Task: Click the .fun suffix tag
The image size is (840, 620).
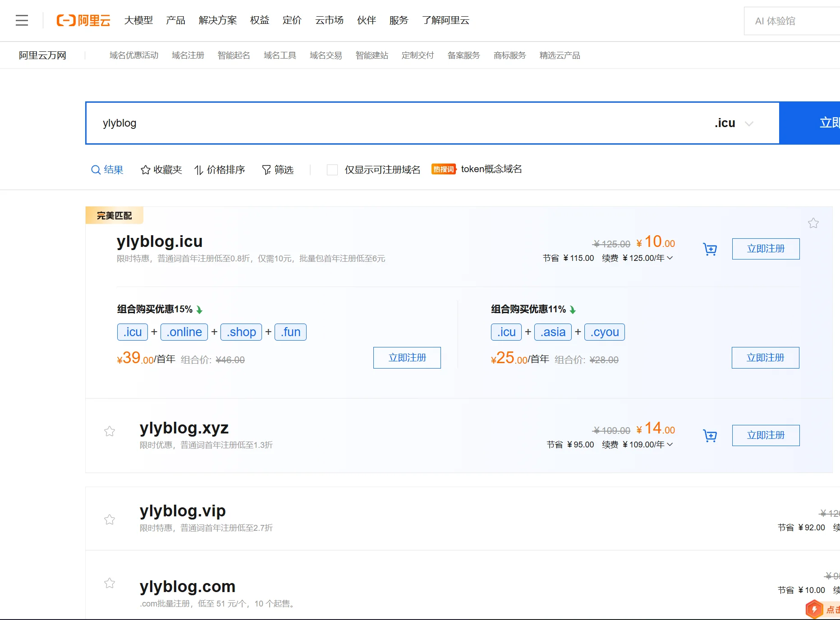Action: tap(291, 332)
